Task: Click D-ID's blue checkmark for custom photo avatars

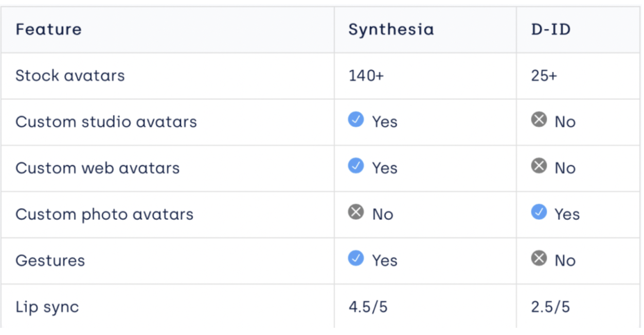Action: coord(539,212)
